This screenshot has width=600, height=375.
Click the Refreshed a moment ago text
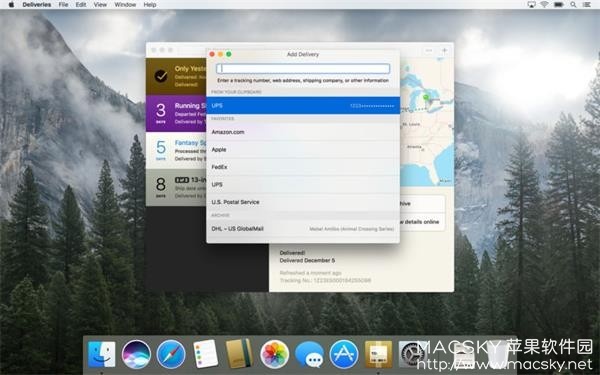[310, 273]
